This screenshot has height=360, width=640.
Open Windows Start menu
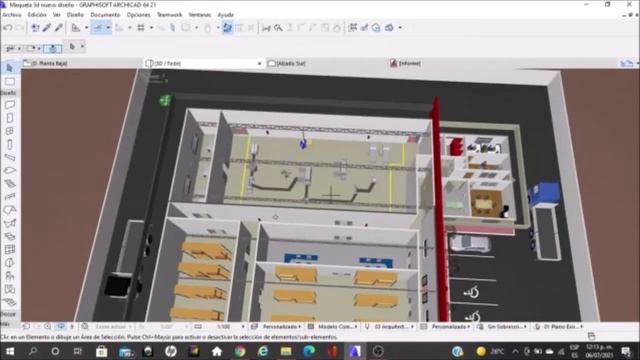click(x=10, y=351)
